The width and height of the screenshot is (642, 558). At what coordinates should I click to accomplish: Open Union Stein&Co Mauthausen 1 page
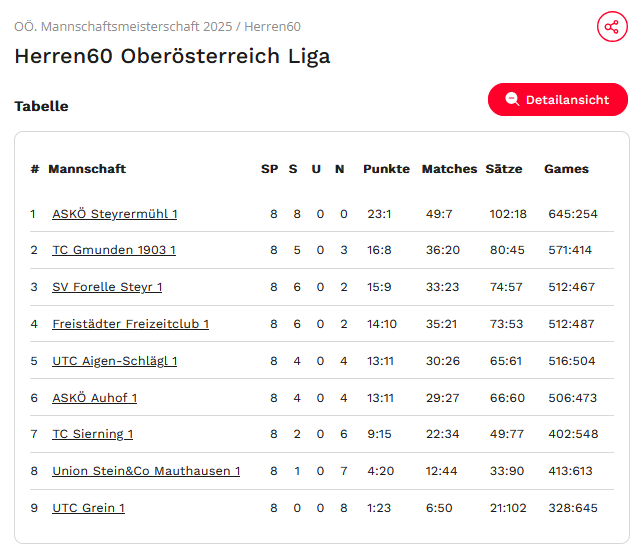pos(146,471)
